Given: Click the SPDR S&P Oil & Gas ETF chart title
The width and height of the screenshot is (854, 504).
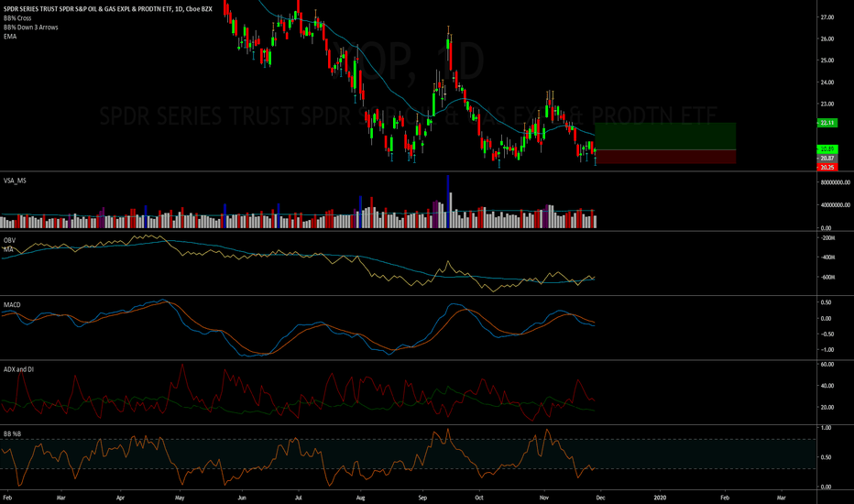Looking at the screenshot, I should 108,9.
